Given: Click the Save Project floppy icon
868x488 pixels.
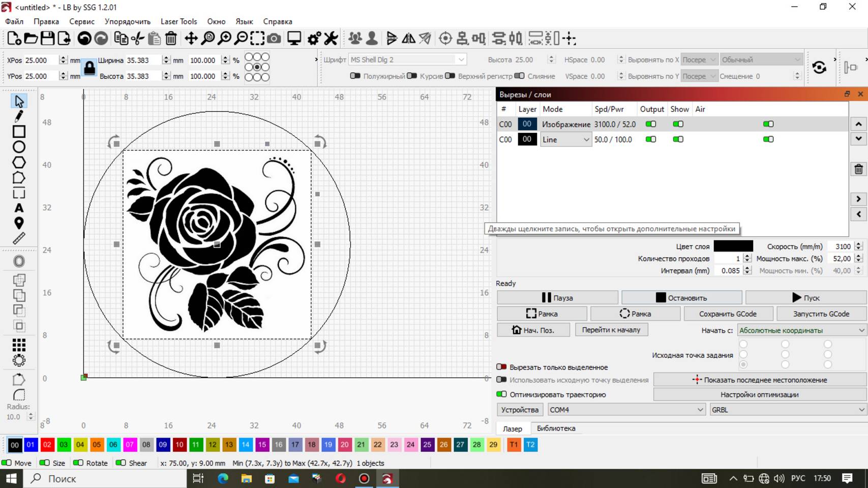Looking at the screenshot, I should 47,39.
